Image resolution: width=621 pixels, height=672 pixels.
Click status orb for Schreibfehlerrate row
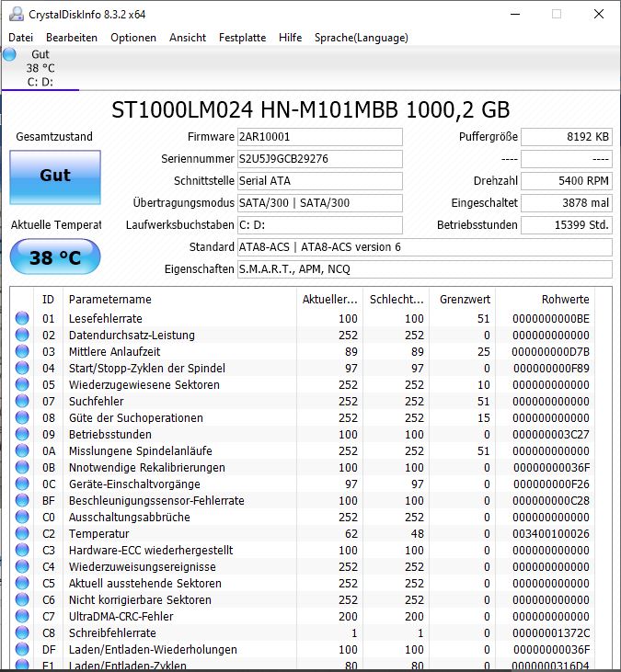pos(22,632)
